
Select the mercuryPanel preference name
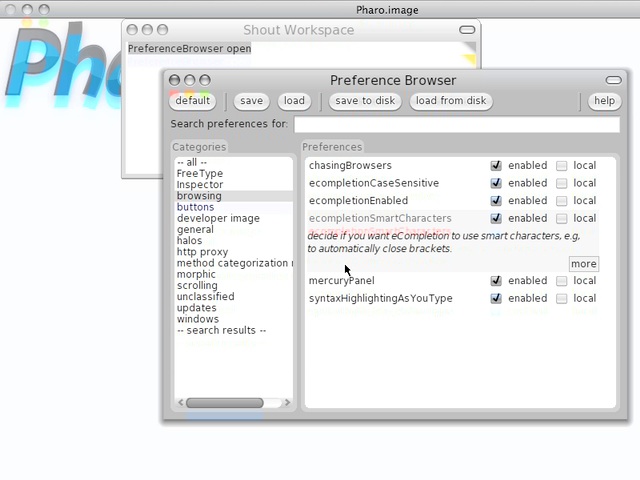[x=342, y=281]
